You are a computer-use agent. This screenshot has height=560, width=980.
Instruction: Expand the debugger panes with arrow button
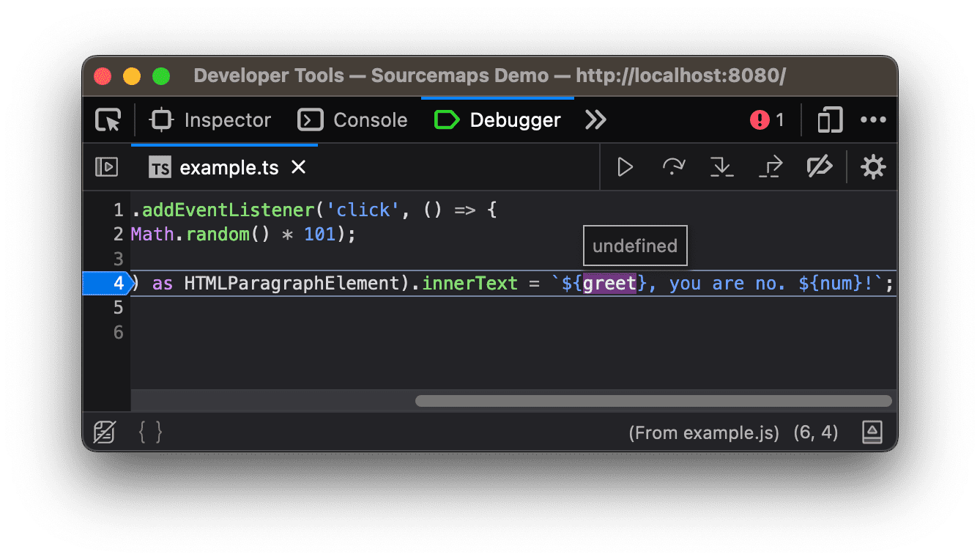872,432
